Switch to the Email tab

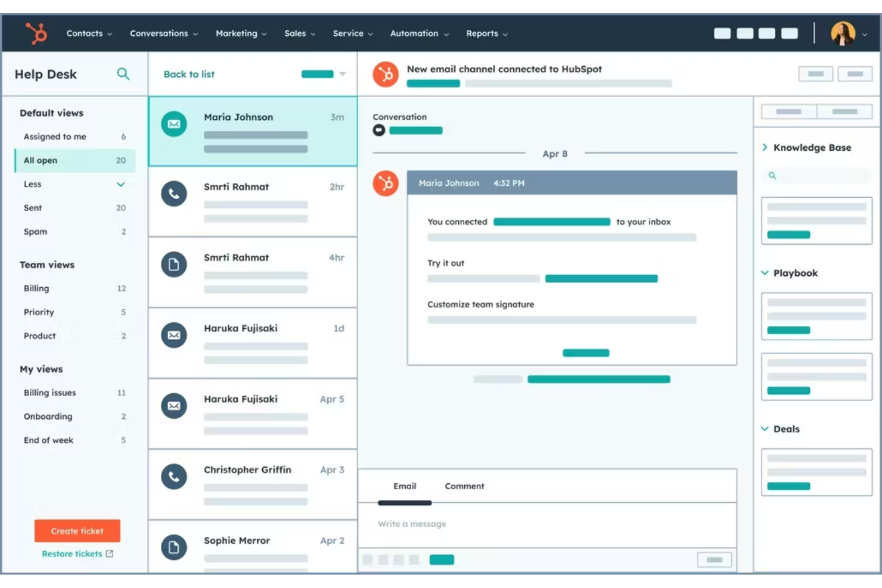[405, 486]
